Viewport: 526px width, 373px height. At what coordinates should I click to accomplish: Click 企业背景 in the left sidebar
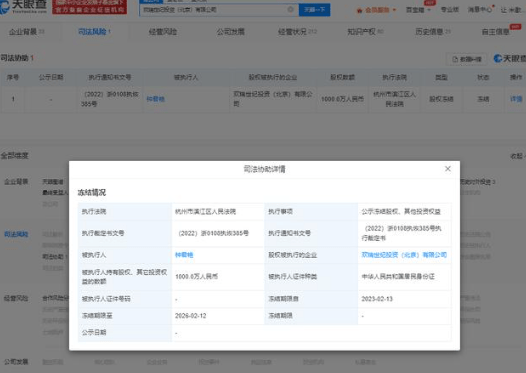[16, 182]
